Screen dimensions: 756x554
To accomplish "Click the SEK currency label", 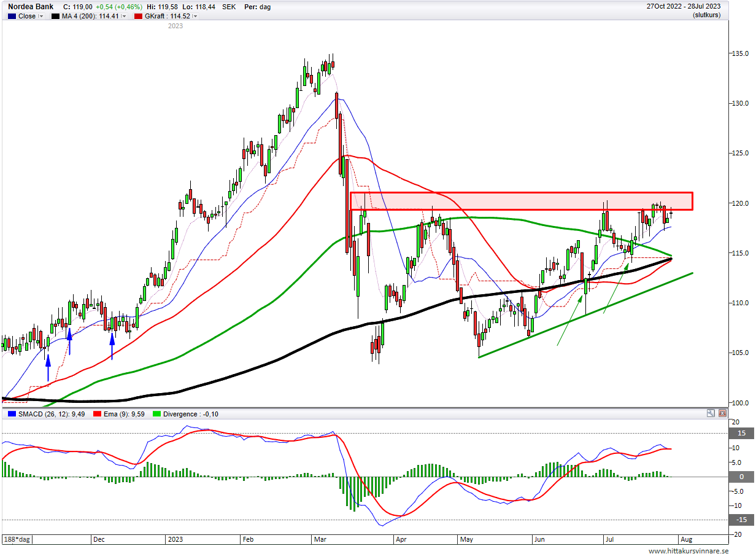I will pos(229,6).
